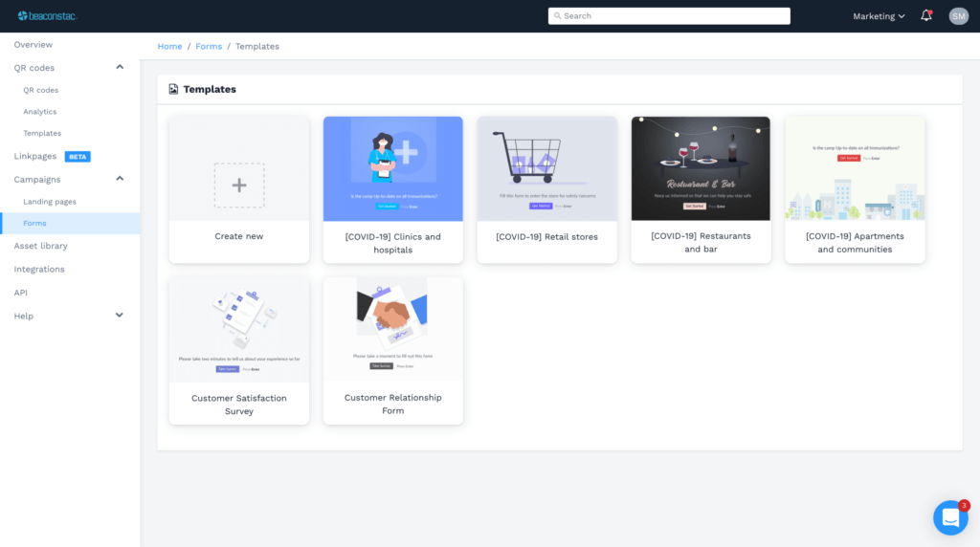Click 'Customer Satisfaction Survey' title

(x=238, y=405)
